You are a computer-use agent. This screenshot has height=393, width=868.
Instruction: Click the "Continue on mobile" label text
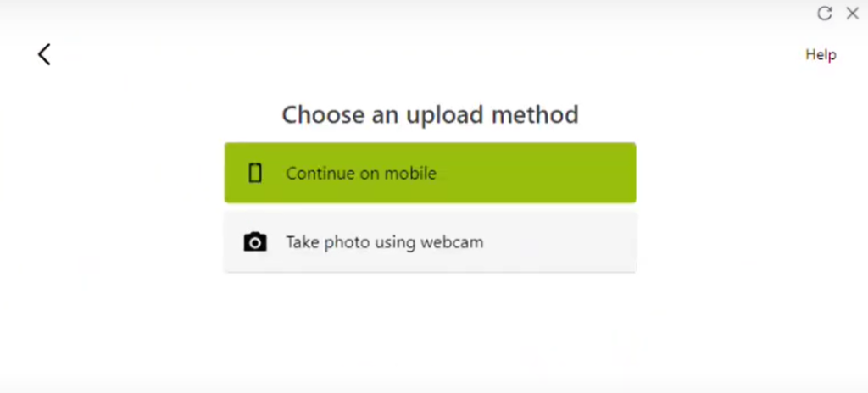coord(361,174)
